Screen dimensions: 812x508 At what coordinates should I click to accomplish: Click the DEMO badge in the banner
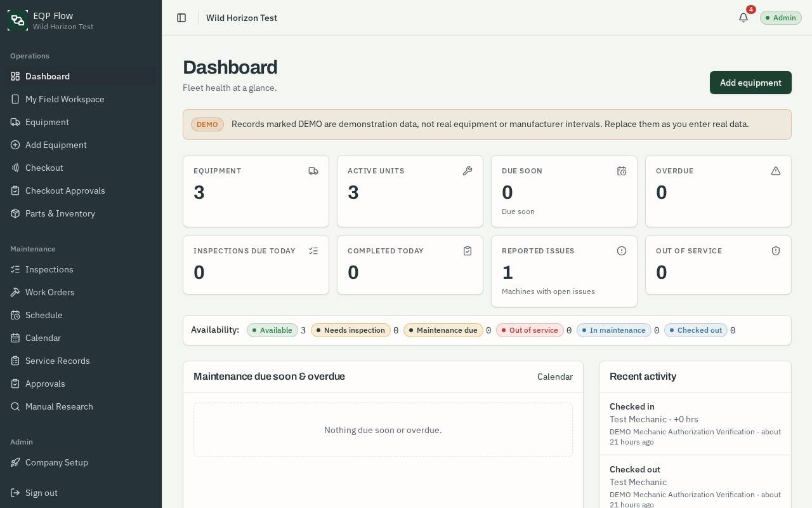point(207,124)
